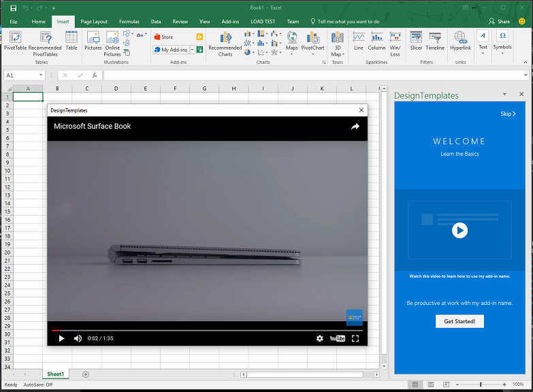Viewport: 533px width, 392px height.
Task: Select the Sheet1 tab
Action: [55, 374]
